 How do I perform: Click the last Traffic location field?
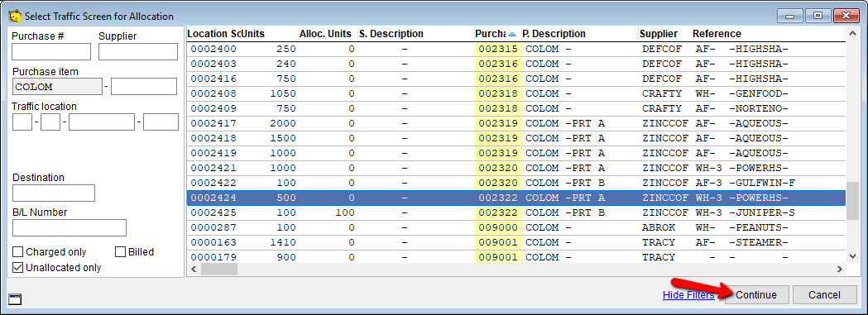161,122
